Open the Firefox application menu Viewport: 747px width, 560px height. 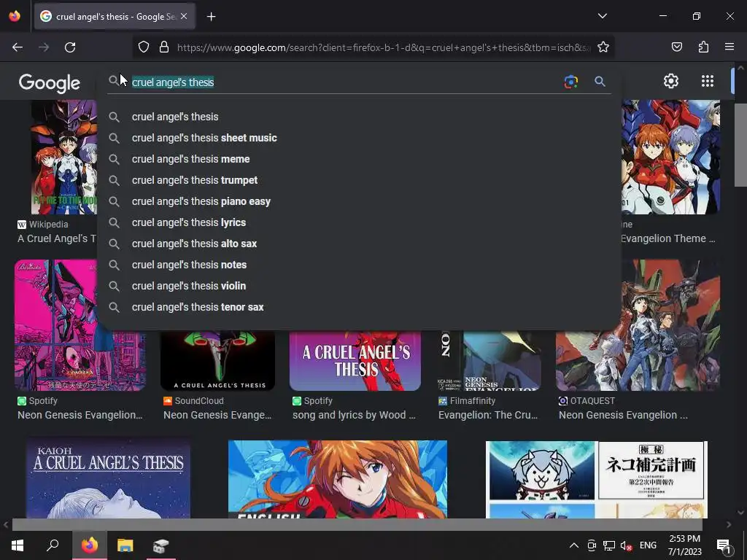point(729,47)
